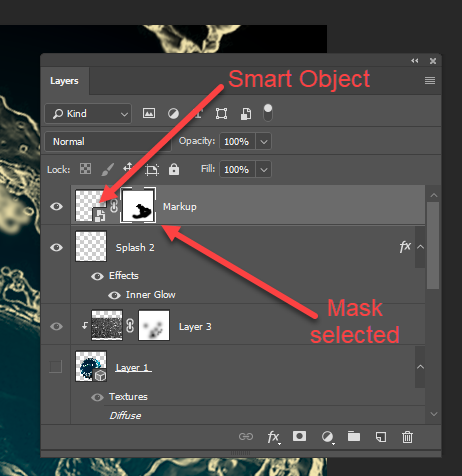
Task: Click the link layers chain button
Action: click(246, 437)
